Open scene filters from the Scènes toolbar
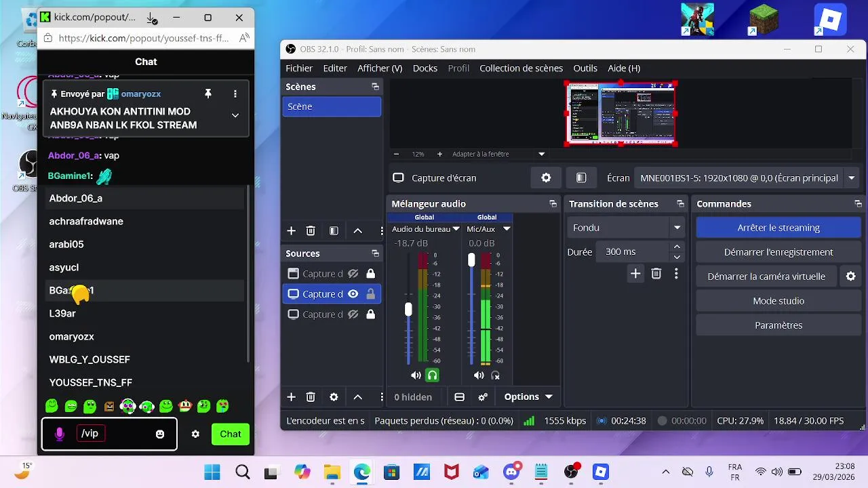 (334, 231)
